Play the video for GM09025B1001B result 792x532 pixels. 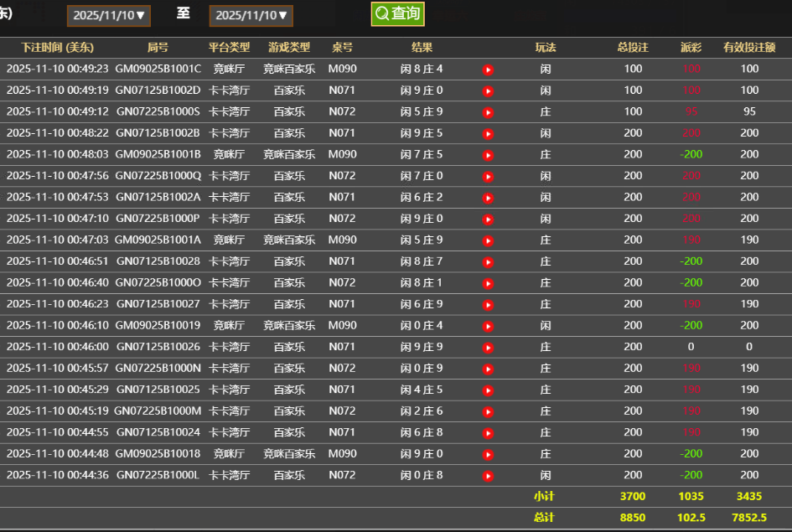(x=488, y=154)
